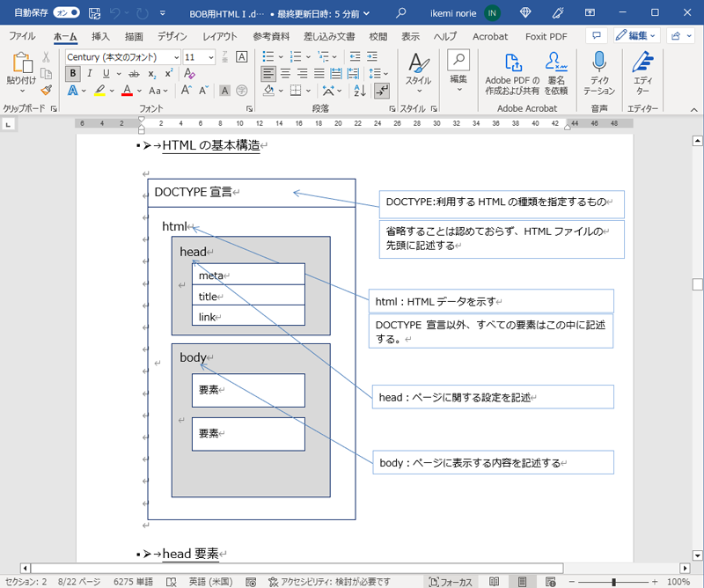Click the word count status
The image size is (704, 588).
tap(133, 582)
